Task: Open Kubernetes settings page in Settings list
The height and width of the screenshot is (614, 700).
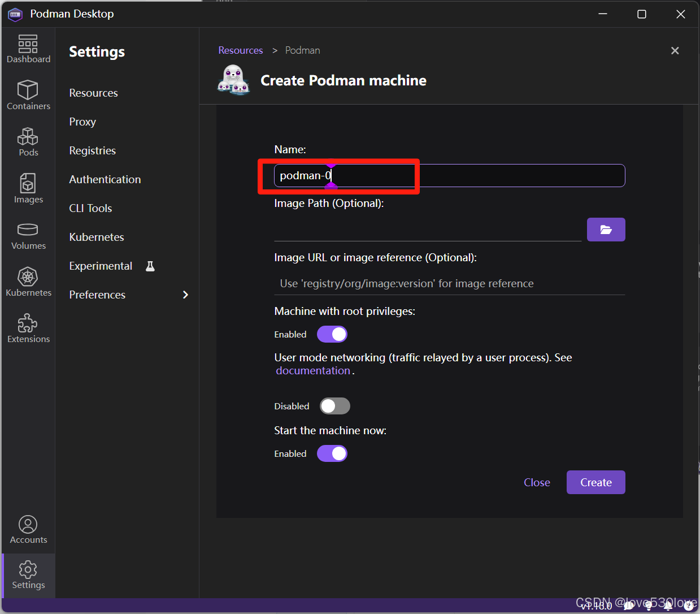Action: (x=97, y=237)
